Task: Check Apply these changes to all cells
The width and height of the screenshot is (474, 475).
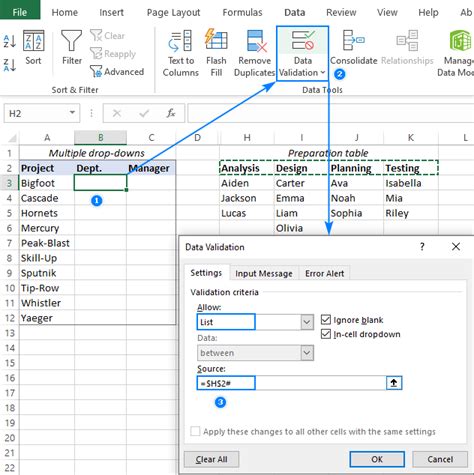Action: [195, 431]
